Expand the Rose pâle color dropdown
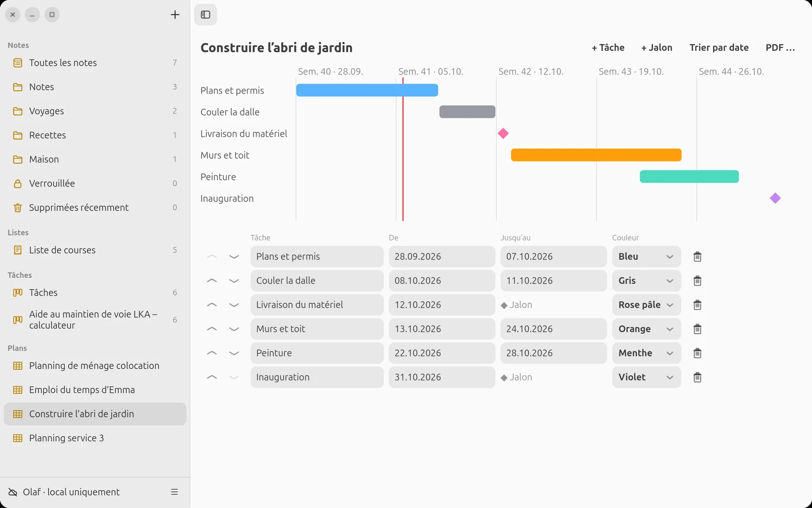 [x=647, y=305]
